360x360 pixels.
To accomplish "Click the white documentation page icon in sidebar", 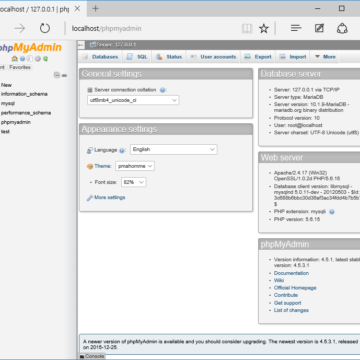I will pyautogui.click(x=30, y=59).
